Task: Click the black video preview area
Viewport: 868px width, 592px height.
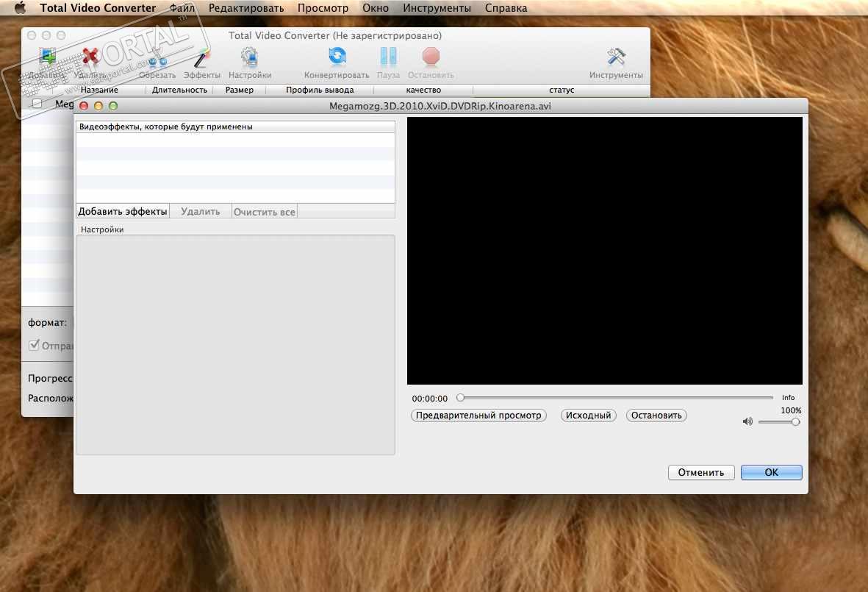Action: (604, 250)
